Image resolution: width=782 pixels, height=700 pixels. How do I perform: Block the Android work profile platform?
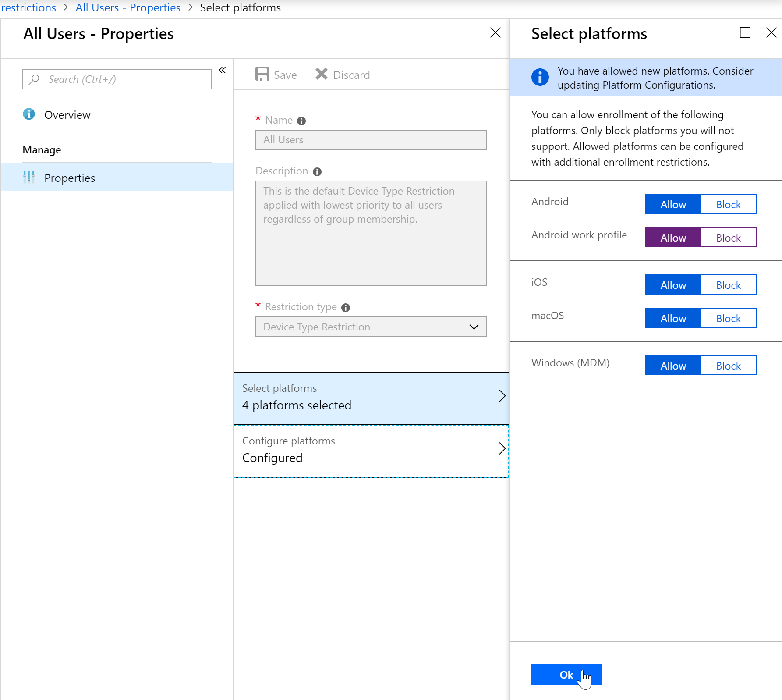(728, 238)
